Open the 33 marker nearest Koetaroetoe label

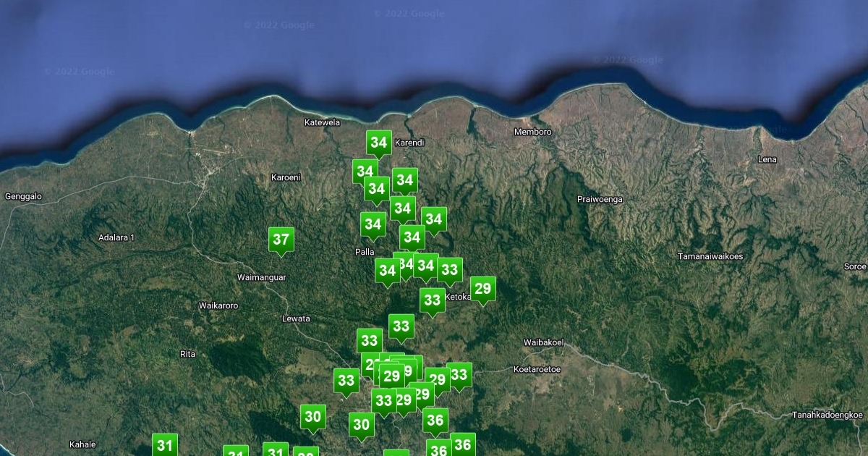459,375
